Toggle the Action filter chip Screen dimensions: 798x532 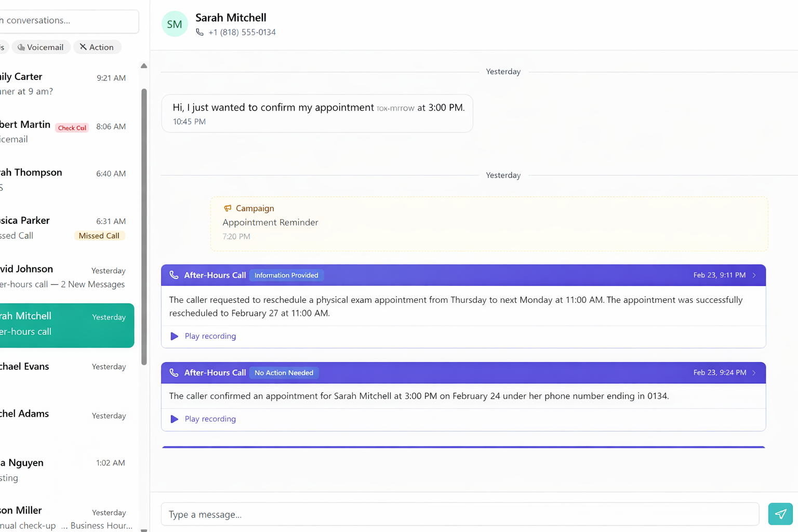pyautogui.click(x=97, y=47)
